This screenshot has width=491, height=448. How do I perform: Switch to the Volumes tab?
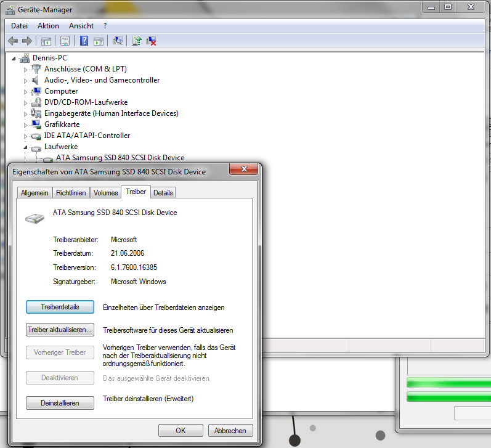105,193
